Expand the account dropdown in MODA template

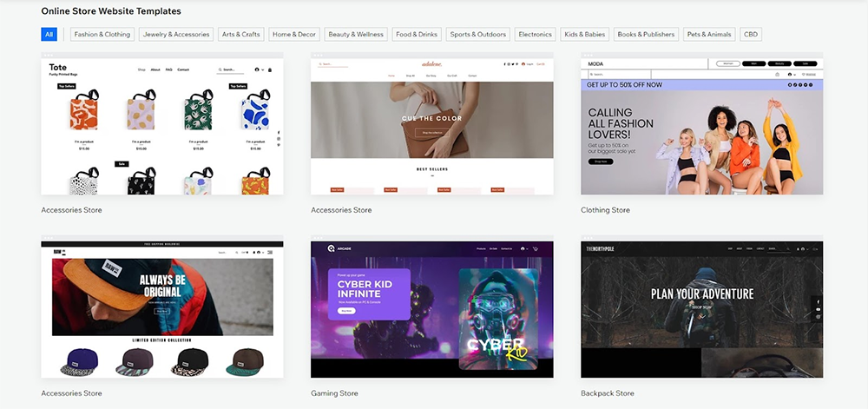pyautogui.click(x=794, y=75)
